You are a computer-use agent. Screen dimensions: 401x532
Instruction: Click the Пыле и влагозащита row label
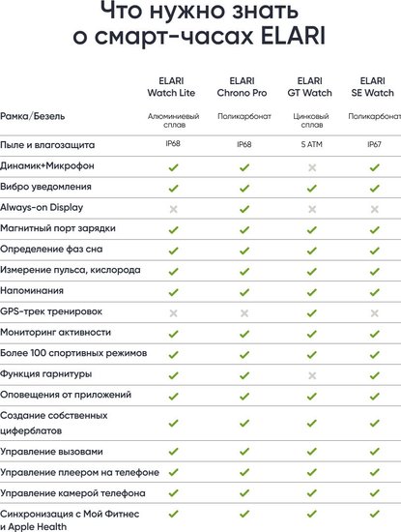tap(47, 145)
